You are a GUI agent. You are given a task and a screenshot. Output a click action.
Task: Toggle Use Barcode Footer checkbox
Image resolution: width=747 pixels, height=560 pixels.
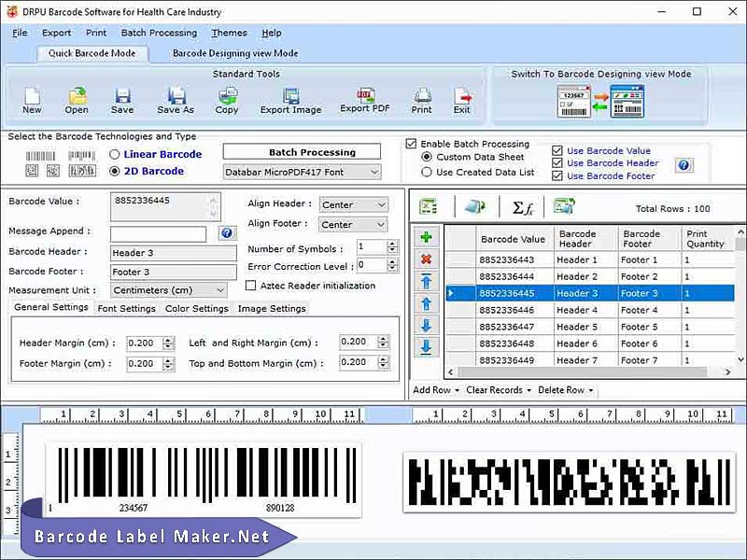[557, 175]
